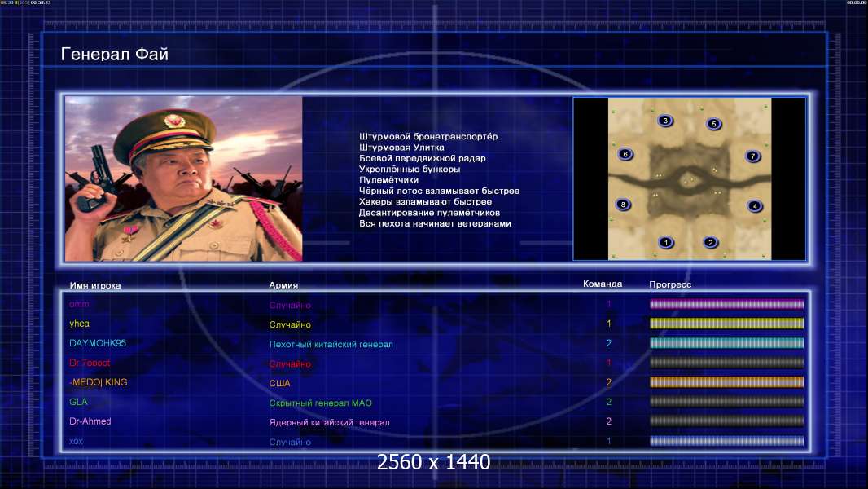This screenshot has width=868, height=489.
Task: Click the General Fai portrait image
Action: [184, 178]
